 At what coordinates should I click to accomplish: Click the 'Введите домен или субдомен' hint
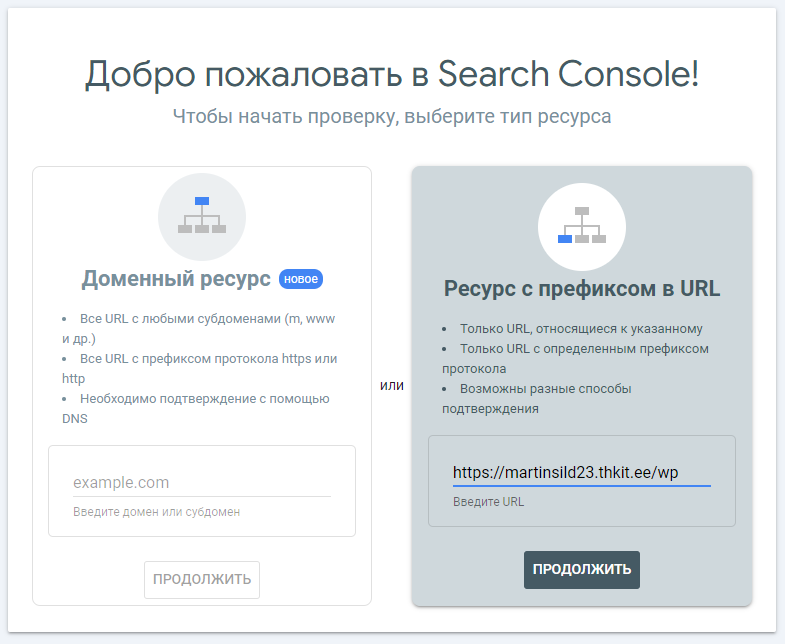[157, 512]
